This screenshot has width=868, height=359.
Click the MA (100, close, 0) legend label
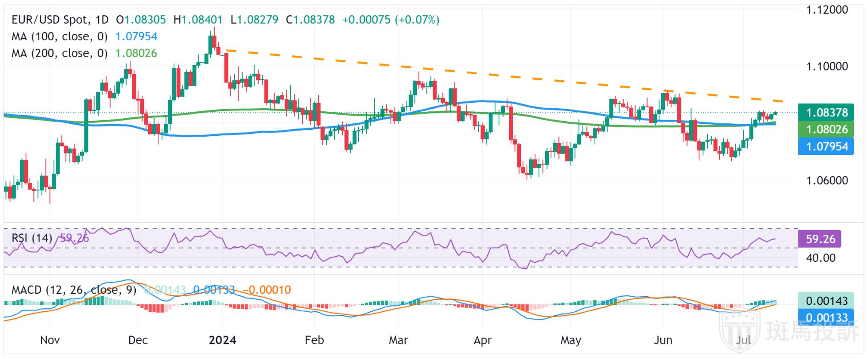click(60, 37)
